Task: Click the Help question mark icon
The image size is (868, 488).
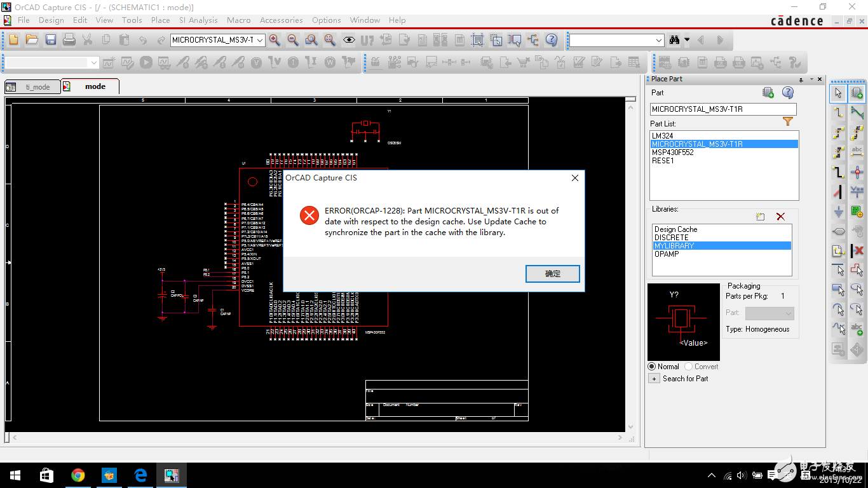Action: click(x=787, y=93)
